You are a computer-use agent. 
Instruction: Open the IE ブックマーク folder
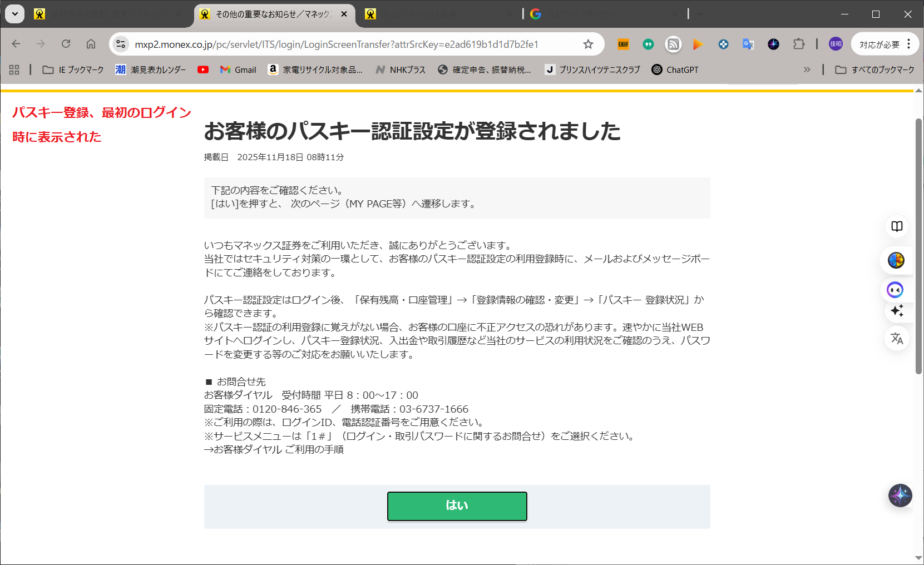(x=73, y=70)
